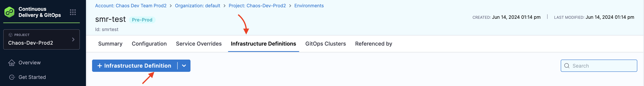
Task: Switch to the Configuration tab
Action: click(x=149, y=44)
